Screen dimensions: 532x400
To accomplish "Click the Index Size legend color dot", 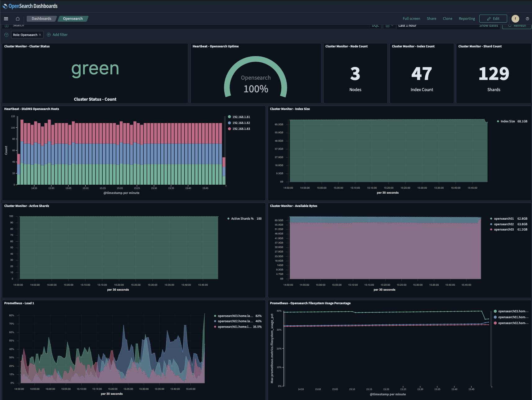I will [498, 121].
